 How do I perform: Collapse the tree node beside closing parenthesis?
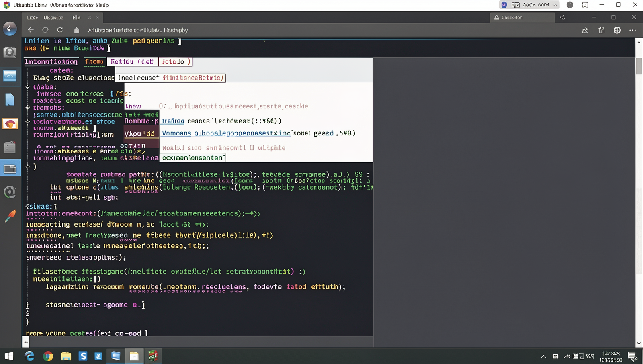point(28,166)
